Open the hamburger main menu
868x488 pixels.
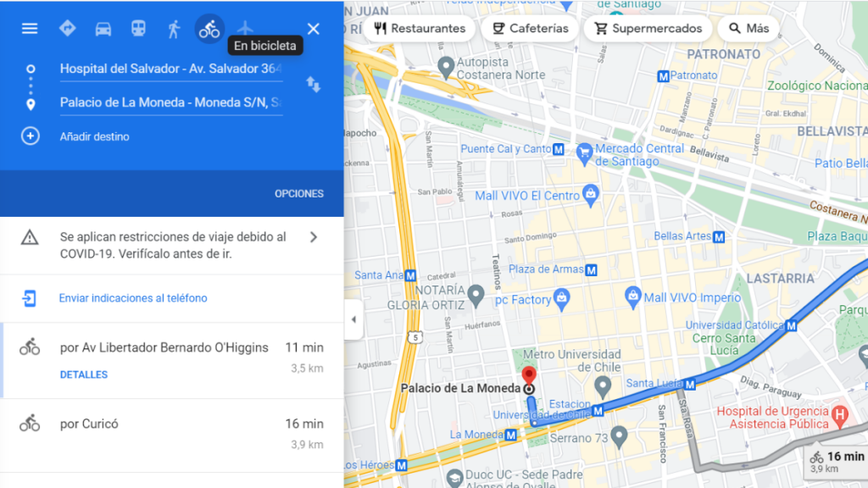click(x=30, y=28)
